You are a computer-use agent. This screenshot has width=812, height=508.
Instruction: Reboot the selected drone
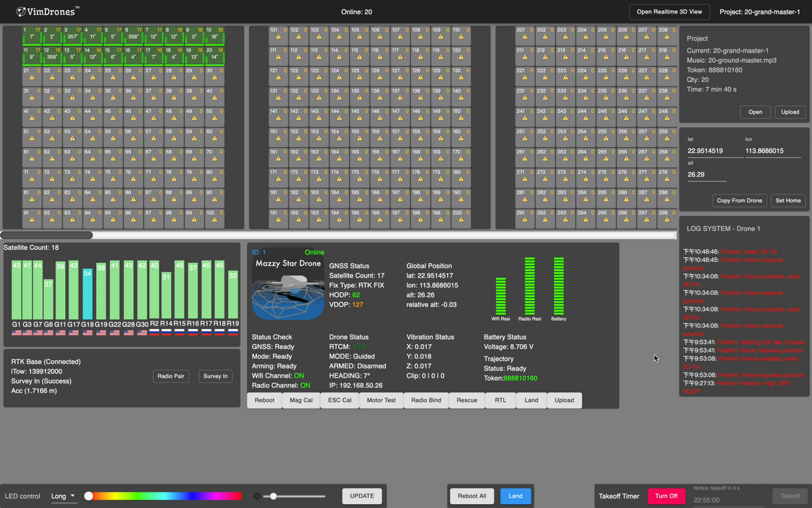(265, 400)
